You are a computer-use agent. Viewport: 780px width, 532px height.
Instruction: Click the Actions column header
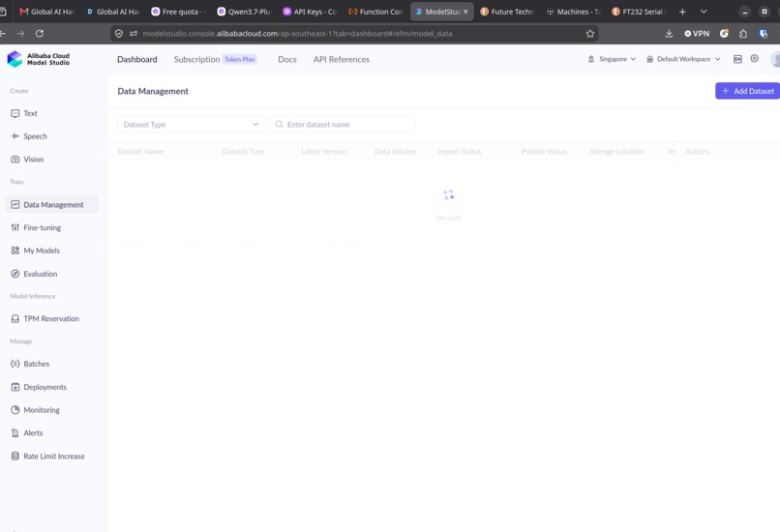point(698,151)
